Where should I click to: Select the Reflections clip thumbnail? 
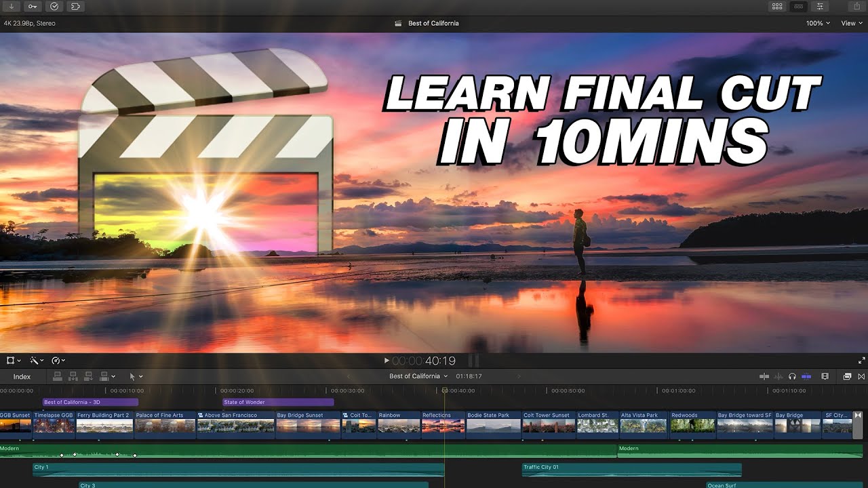tap(443, 426)
